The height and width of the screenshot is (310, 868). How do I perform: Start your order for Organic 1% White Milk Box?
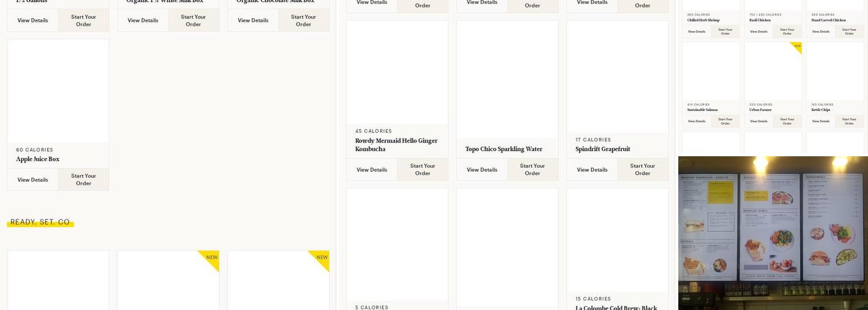tap(193, 20)
